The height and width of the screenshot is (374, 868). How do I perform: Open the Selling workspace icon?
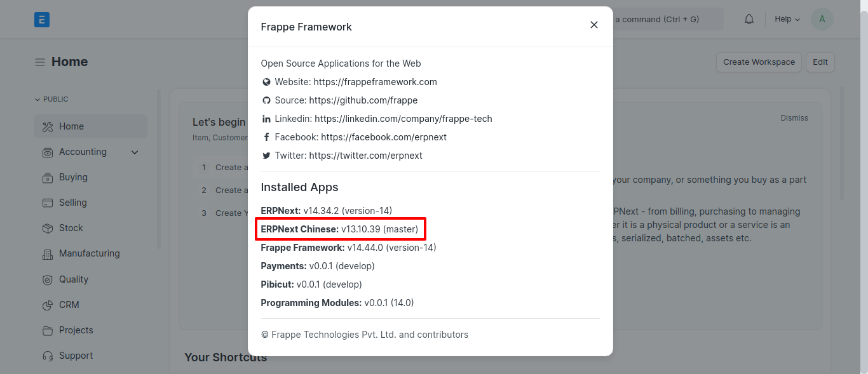[x=48, y=203]
